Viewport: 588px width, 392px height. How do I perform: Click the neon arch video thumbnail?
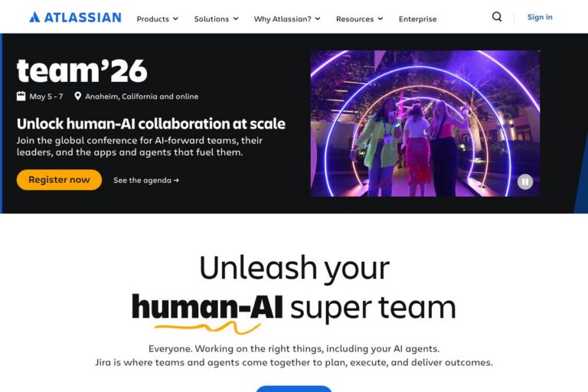coord(425,123)
